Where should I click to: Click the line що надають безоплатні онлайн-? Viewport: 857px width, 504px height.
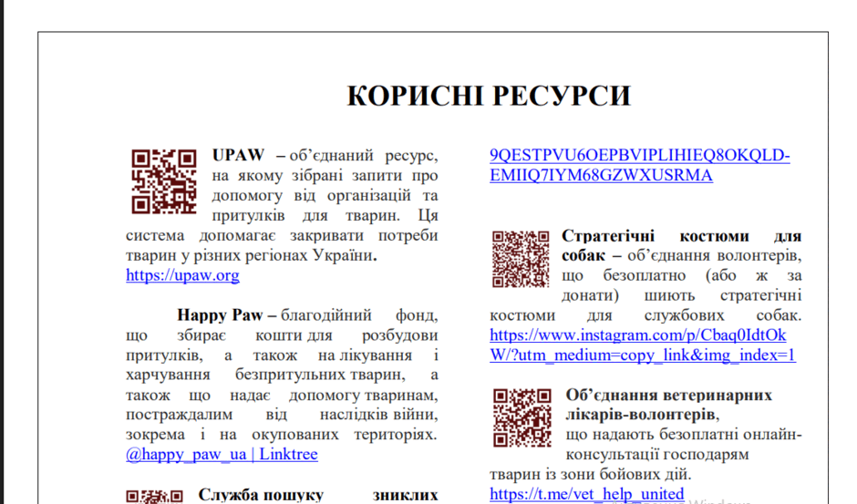684,435
